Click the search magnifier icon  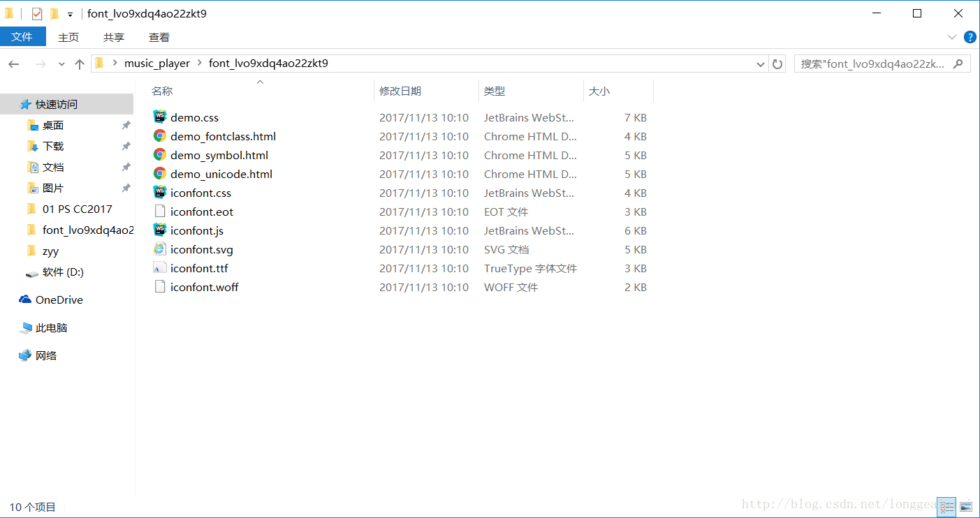[x=959, y=64]
